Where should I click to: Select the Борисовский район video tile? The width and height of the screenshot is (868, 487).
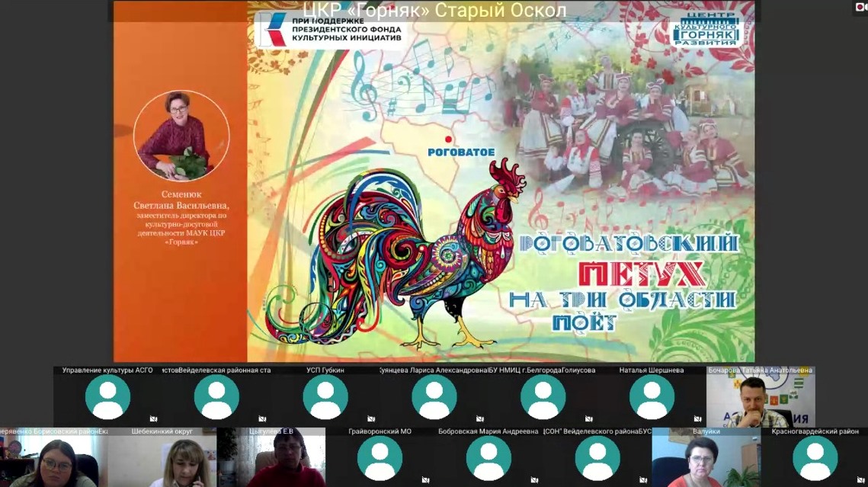pos(53,457)
